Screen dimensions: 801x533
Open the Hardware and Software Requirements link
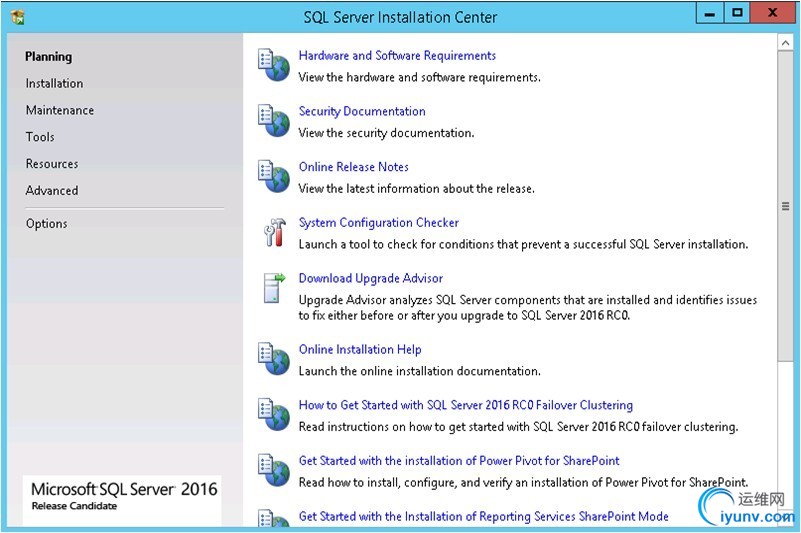coord(397,56)
